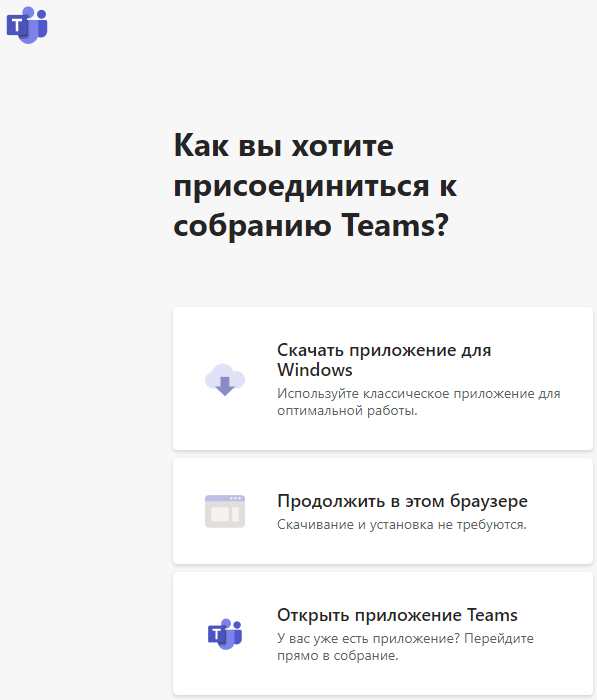Click text "Используйте классическое приложение для оптимальной работы."
Image resolution: width=597 pixels, height=700 pixels.
pos(418,402)
